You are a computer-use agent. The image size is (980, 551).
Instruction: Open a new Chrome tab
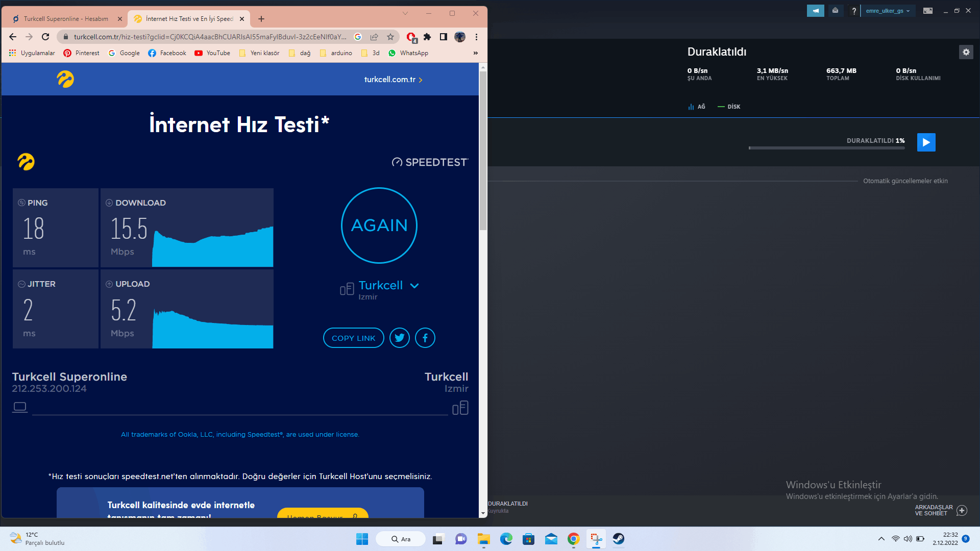261,19
